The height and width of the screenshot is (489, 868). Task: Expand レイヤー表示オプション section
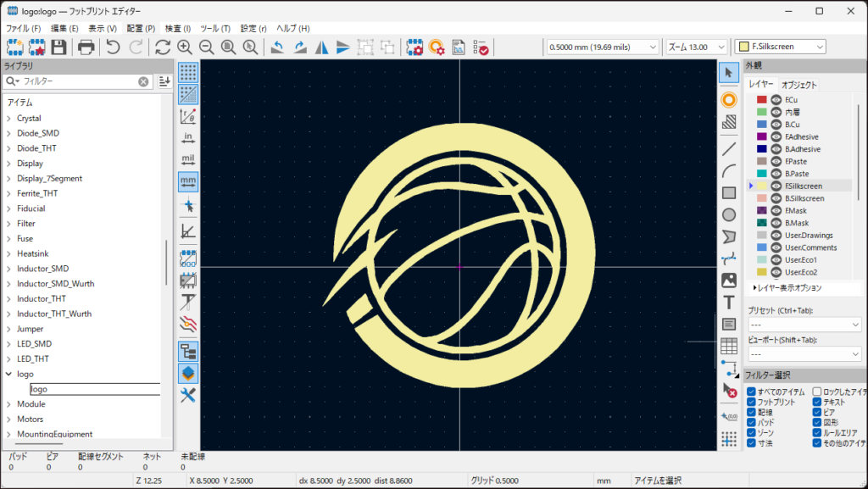[755, 288]
